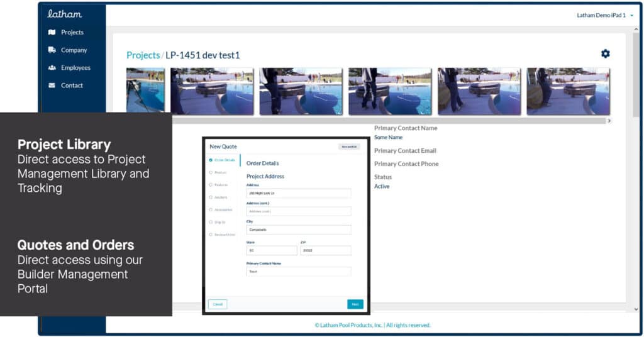Viewport: 644px width, 337px height.
Task: Select the Order Details step radio
Action: pos(211,160)
